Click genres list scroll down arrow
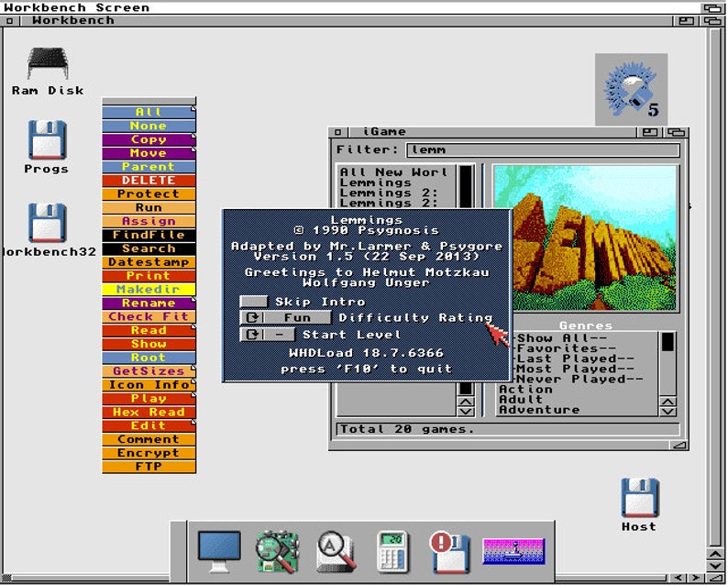 pos(667,412)
